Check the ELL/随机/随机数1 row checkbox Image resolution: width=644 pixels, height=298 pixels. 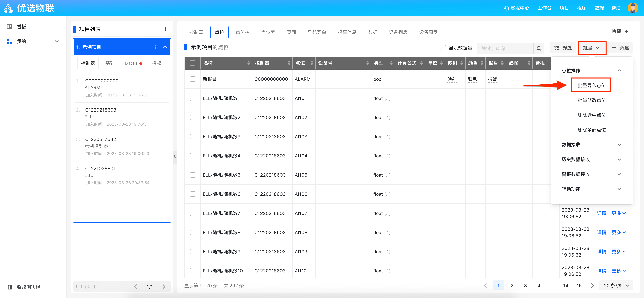(x=192, y=98)
